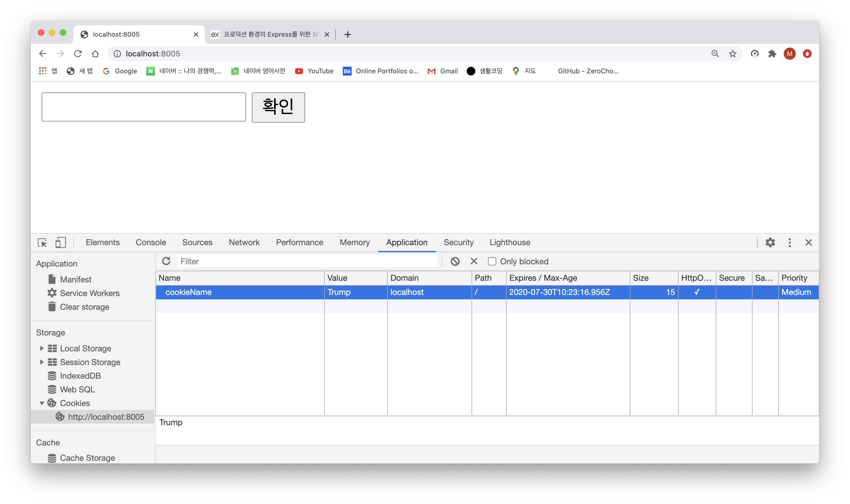The width and height of the screenshot is (850, 504).
Task: Toggle the device toolbar icon
Action: pyautogui.click(x=61, y=242)
